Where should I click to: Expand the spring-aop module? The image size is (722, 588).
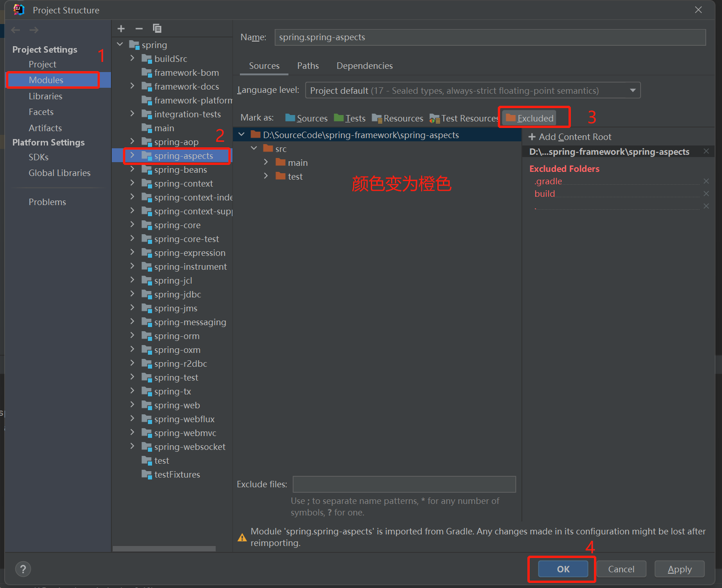coord(132,141)
